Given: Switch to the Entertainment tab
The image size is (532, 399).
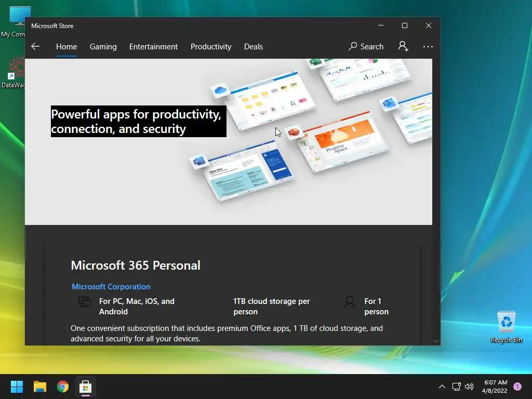Looking at the screenshot, I should (x=153, y=46).
